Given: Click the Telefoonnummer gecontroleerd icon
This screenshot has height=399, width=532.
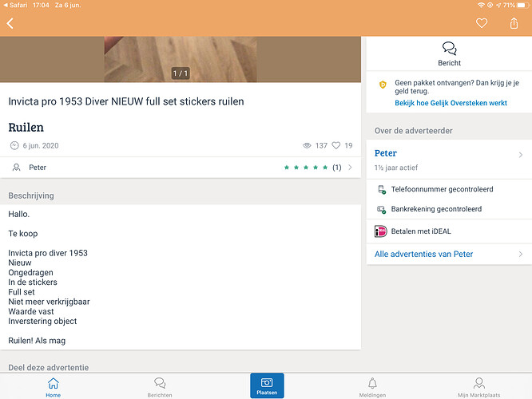Looking at the screenshot, I should click(x=382, y=189).
